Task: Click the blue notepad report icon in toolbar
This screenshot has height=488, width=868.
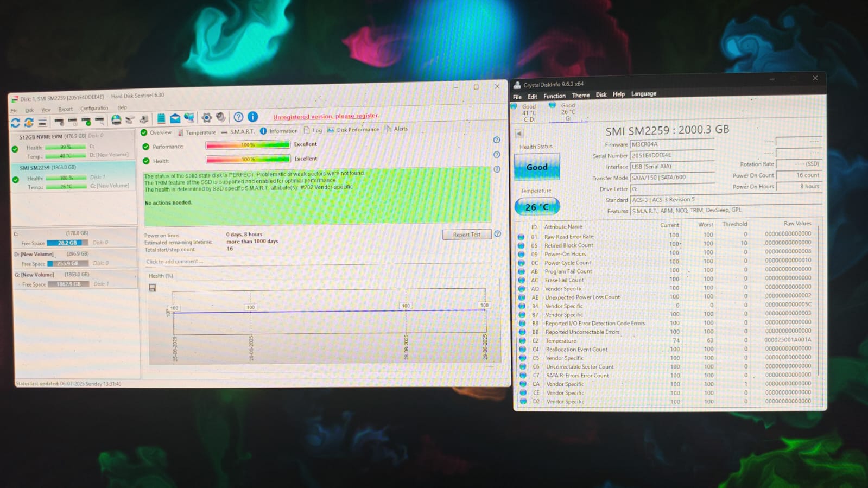Action: click(161, 118)
